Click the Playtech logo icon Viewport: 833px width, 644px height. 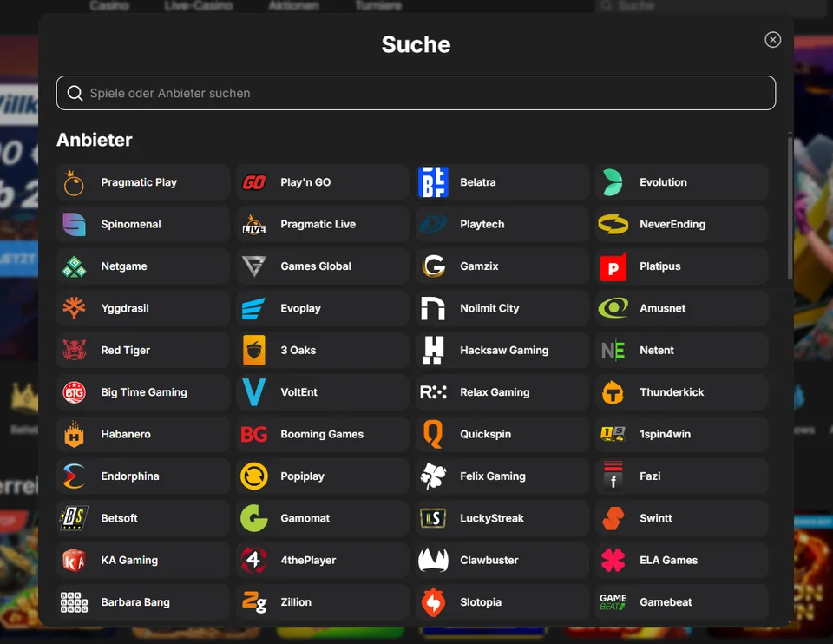pyautogui.click(x=433, y=224)
